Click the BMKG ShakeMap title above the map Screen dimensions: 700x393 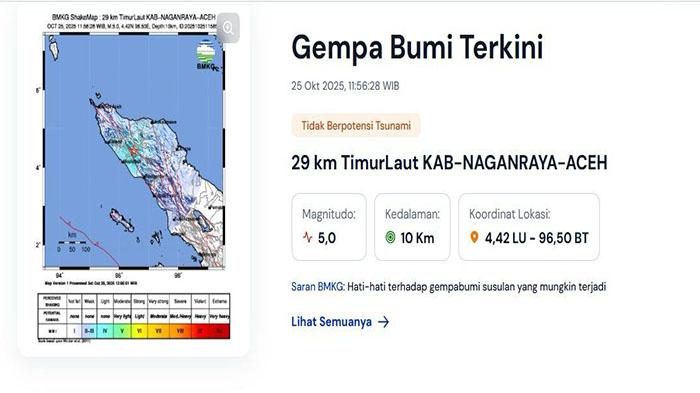click(x=134, y=18)
